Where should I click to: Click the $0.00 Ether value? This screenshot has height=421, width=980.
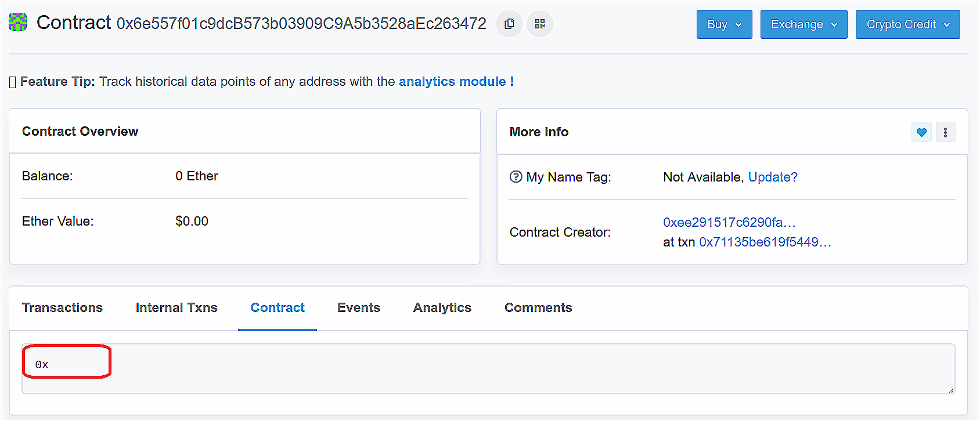point(192,222)
